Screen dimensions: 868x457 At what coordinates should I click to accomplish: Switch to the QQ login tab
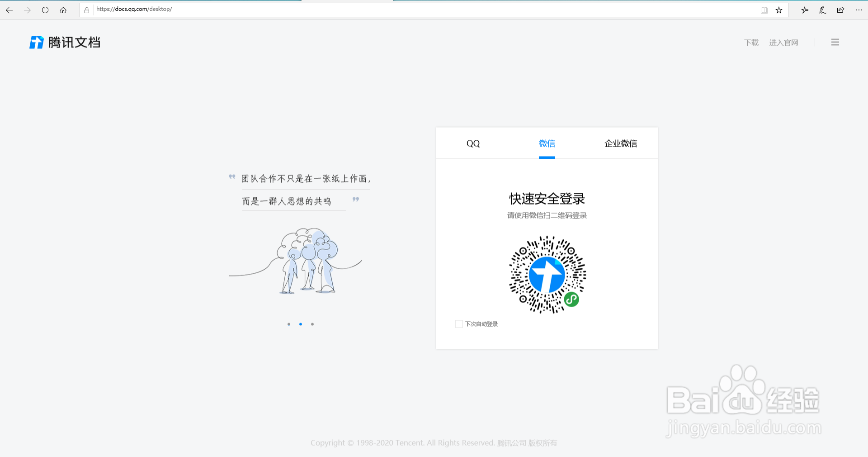coord(473,143)
